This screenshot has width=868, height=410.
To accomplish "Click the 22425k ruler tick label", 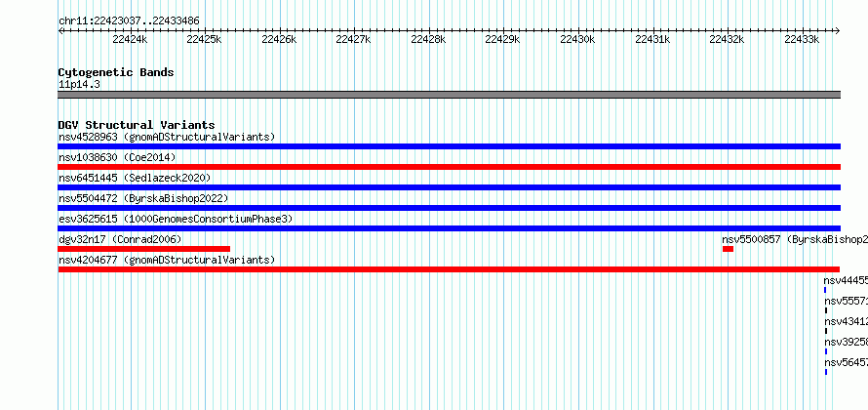I will [204, 39].
